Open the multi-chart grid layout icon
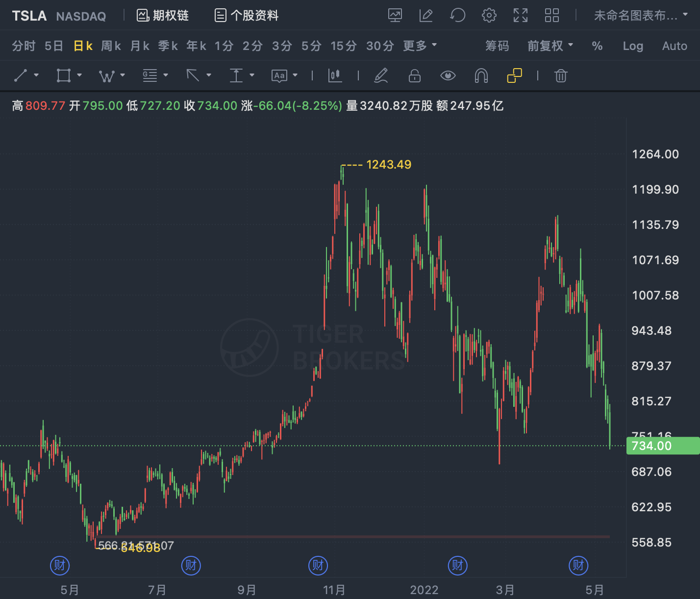Image resolution: width=700 pixels, height=599 pixels. coord(551,16)
